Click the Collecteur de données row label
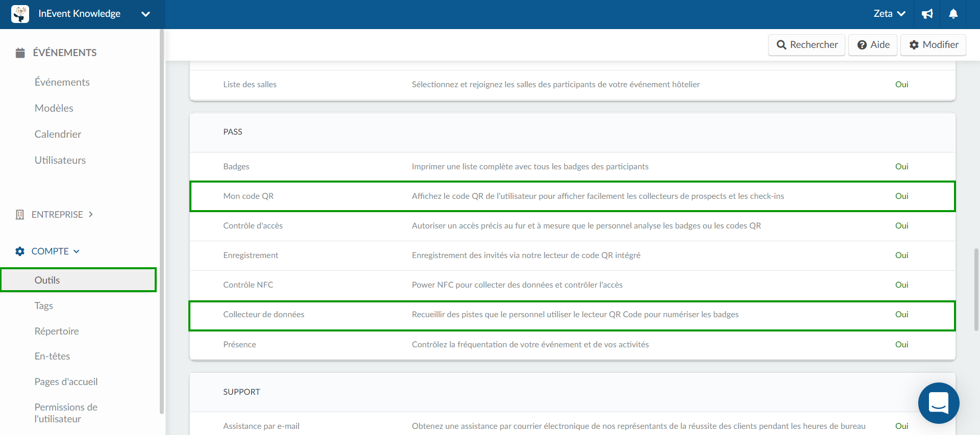Screen dimensions: 980x435 (263, 315)
